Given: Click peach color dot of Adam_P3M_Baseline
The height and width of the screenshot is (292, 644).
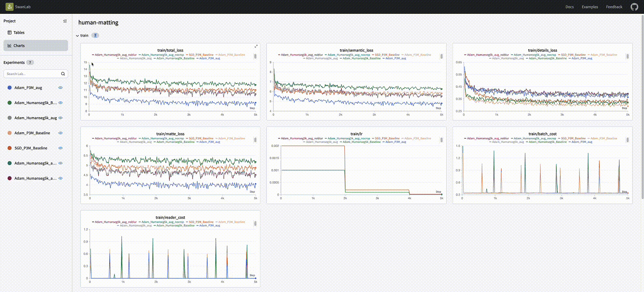Looking at the screenshot, I should coord(10,133).
